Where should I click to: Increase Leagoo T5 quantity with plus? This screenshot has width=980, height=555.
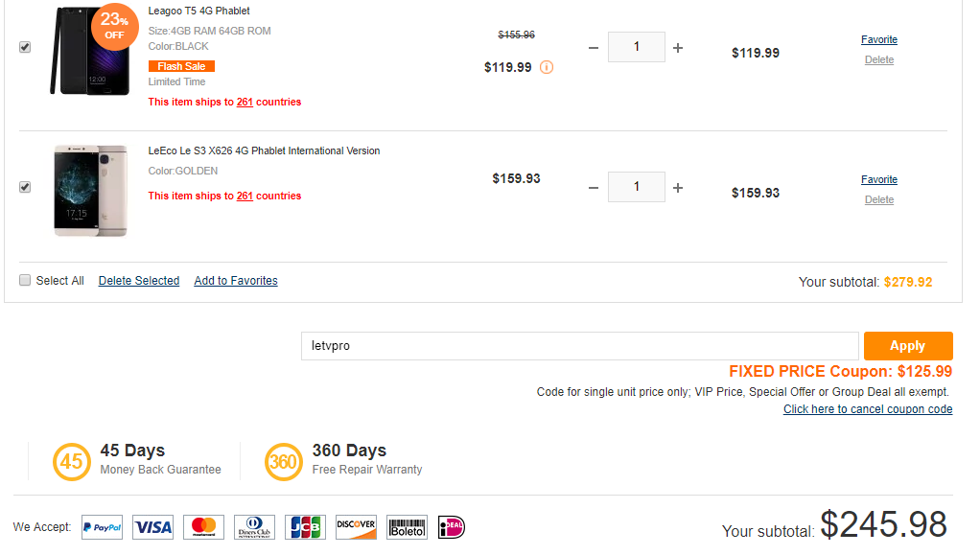pos(678,48)
